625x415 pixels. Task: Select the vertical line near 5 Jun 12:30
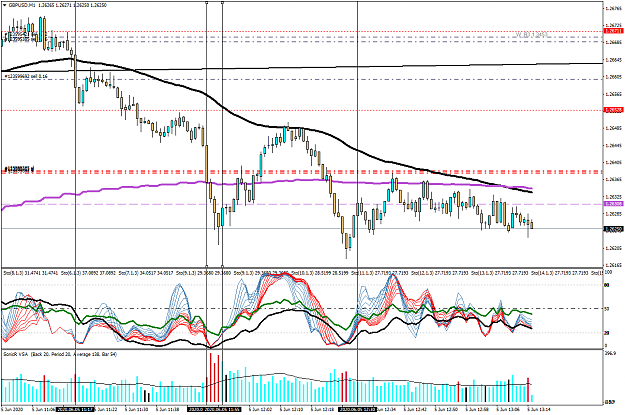pos(357,136)
